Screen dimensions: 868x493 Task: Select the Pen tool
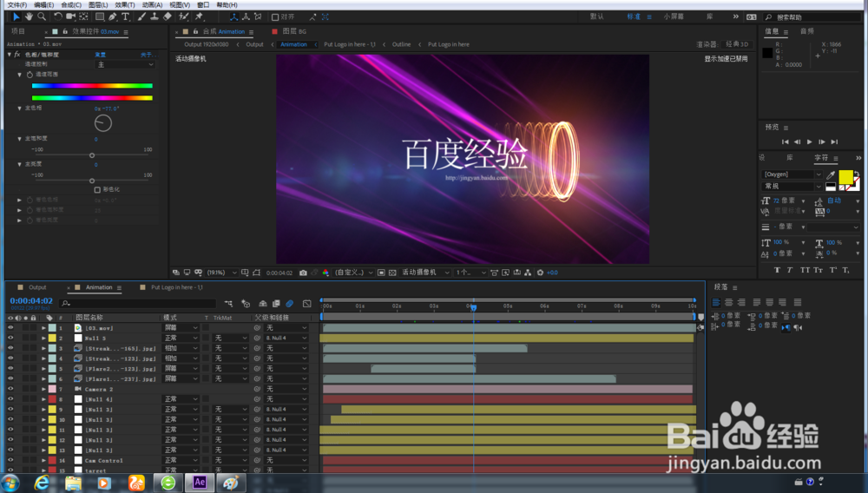click(x=113, y=16)
